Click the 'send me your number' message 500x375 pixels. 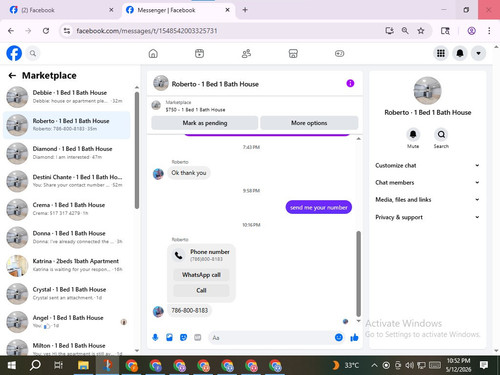319,207
